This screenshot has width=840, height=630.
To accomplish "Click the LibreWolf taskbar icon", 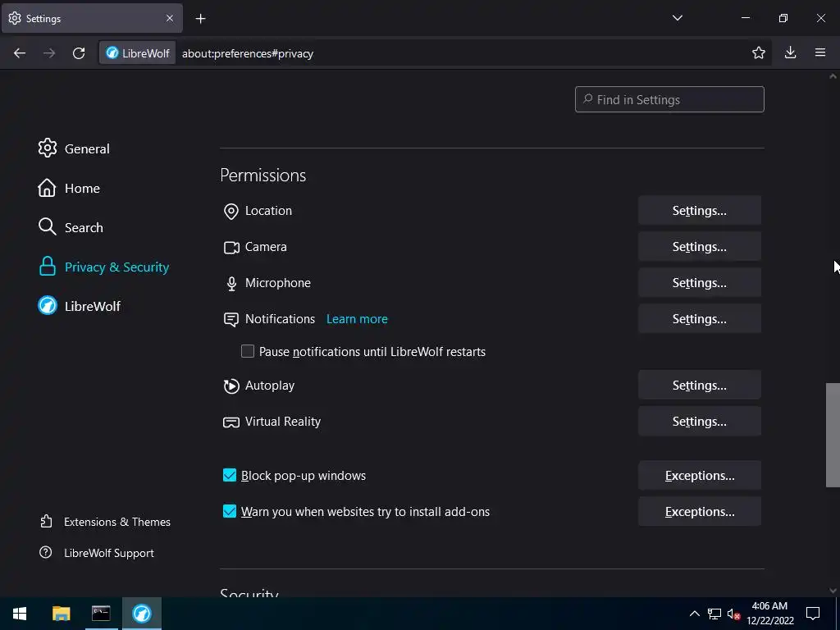I will [142, 614].
